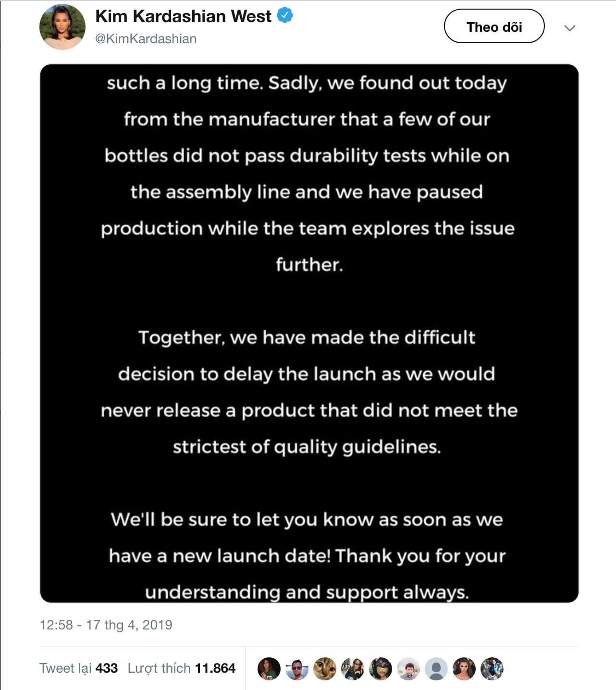Click the eighth liker avatar in the row

(464, 669)
